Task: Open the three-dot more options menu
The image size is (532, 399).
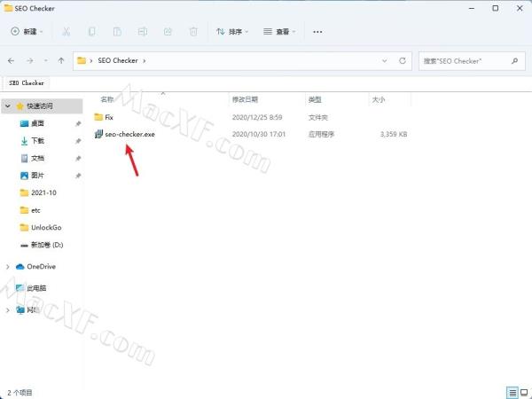Action: coord(318,32)
